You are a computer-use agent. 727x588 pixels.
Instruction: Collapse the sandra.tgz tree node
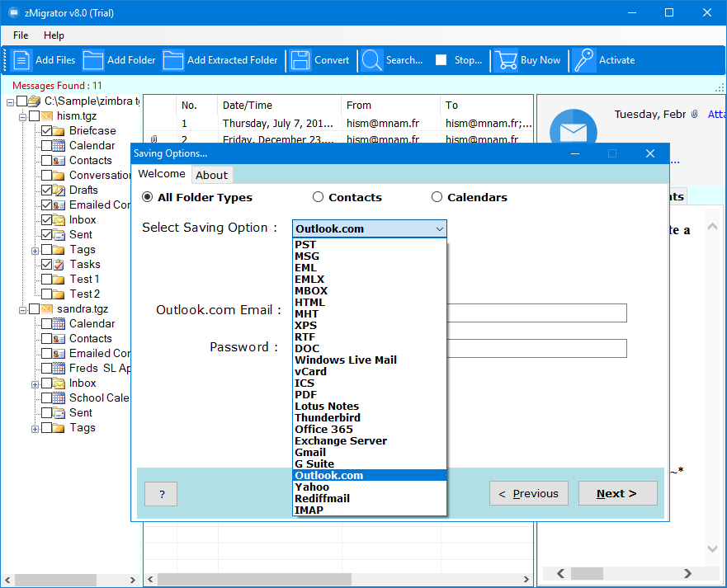coord(22,309)
